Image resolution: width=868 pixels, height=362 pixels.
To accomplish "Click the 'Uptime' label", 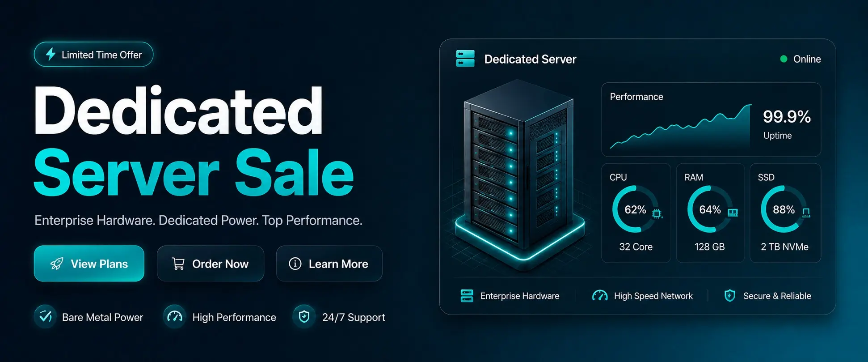I will coord(777,136).
